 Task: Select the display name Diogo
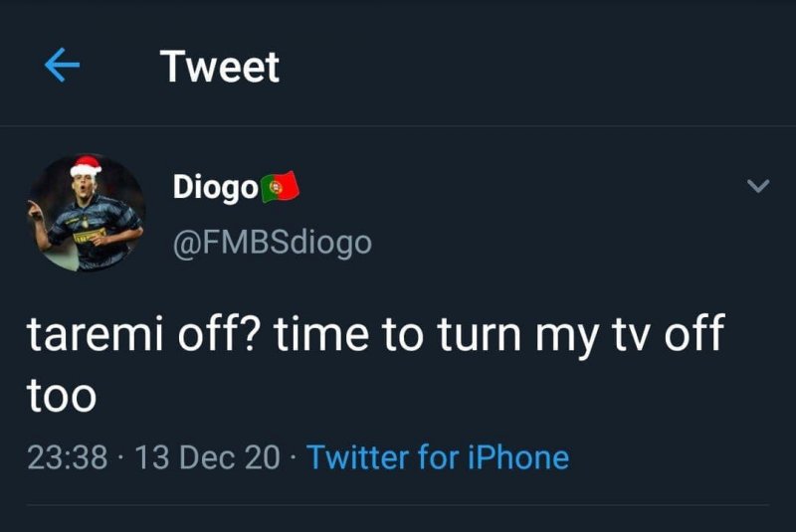click(214, 187)
